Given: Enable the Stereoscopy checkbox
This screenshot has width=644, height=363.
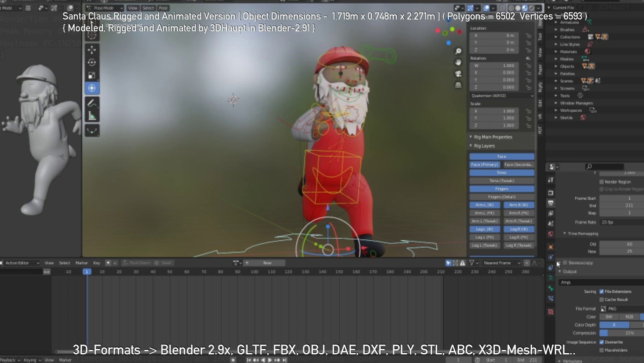Looking at the screenshot, I should [565, 263].
